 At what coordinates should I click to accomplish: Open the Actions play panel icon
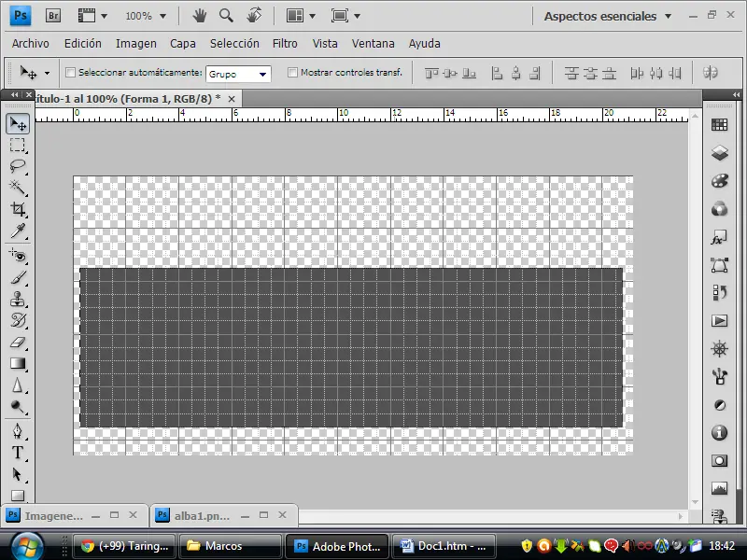coord(719,321)
